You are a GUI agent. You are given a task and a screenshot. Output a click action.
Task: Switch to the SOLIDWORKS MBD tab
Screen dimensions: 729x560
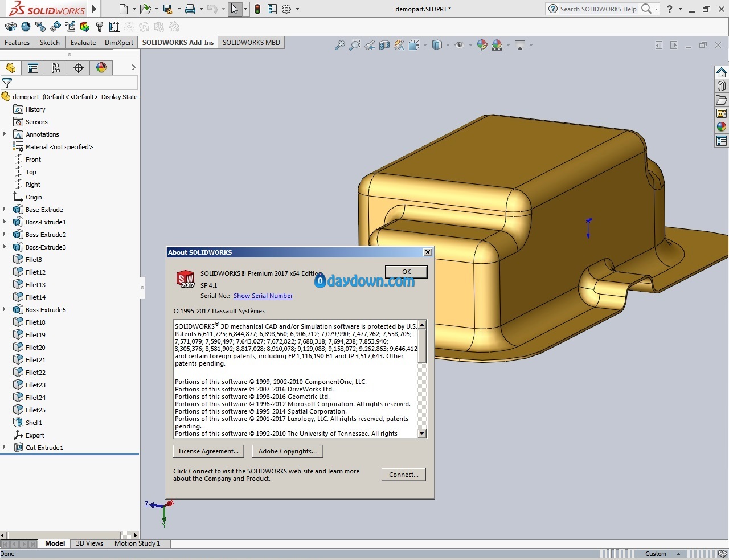pos(251,43)
